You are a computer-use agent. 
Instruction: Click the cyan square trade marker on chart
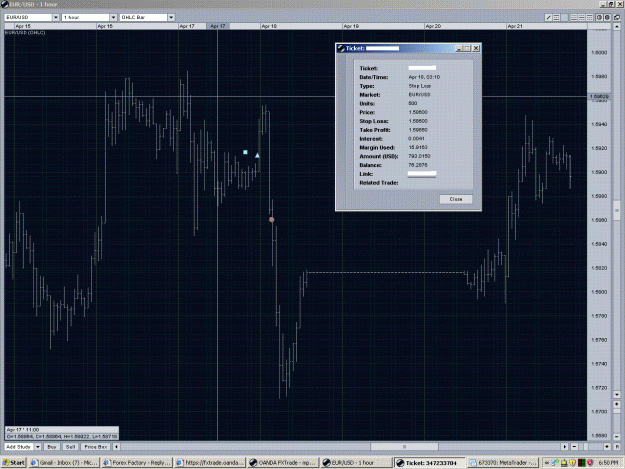(x=245, y=152)
